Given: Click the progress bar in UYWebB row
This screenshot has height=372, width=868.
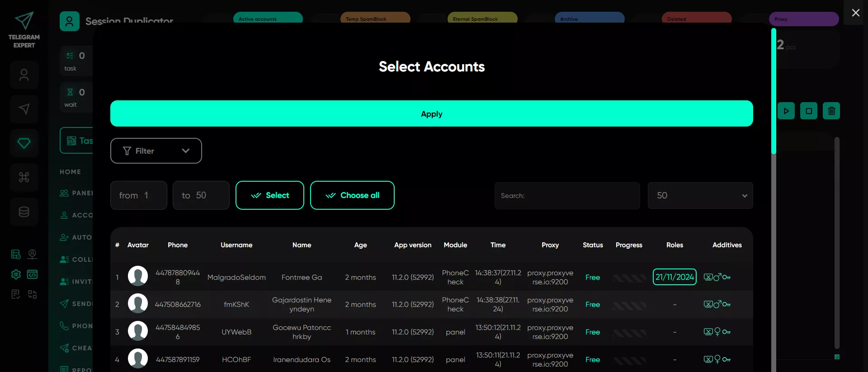Looking at the screenshot, I should tap(629, 333).
